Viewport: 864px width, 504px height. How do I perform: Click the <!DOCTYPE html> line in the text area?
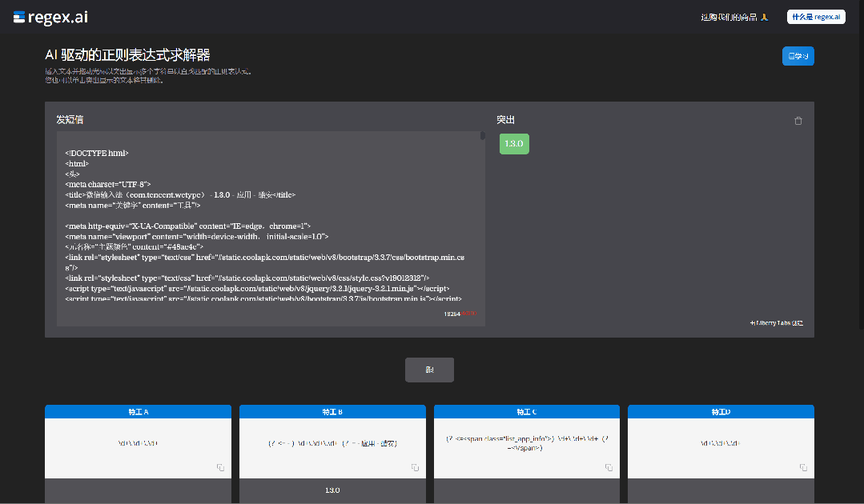[96, 153]
